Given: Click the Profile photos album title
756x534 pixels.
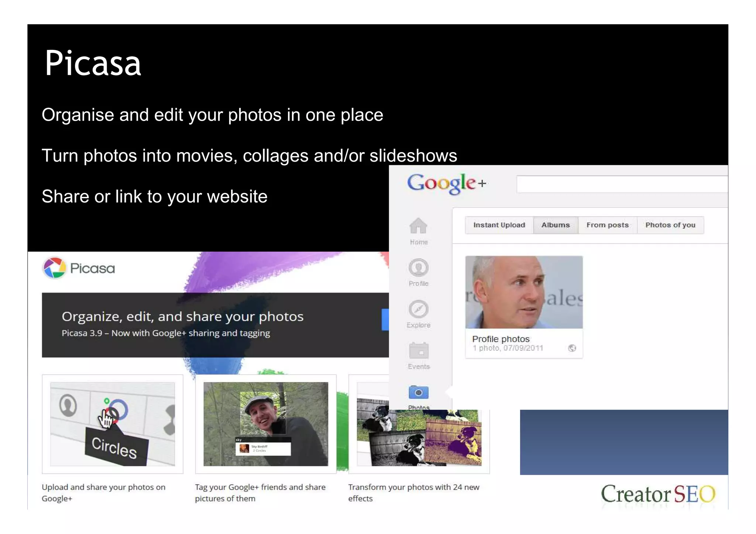Looking at the screenshot, I should [501, 339].
